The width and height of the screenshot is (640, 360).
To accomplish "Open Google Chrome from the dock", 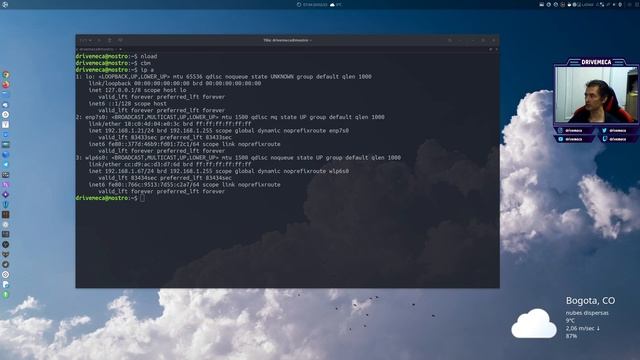I will click(x=6, y=75).
